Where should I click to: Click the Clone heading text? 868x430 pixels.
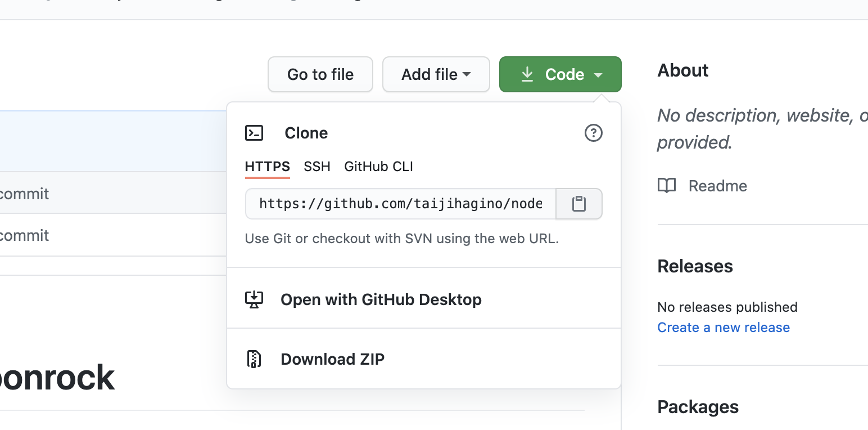tap(306, 133)
